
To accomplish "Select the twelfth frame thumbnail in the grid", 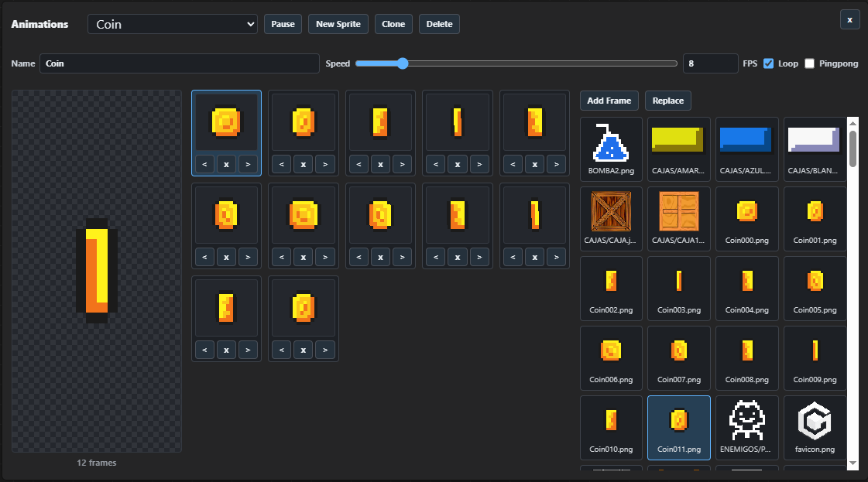I will tap(304, 308).
